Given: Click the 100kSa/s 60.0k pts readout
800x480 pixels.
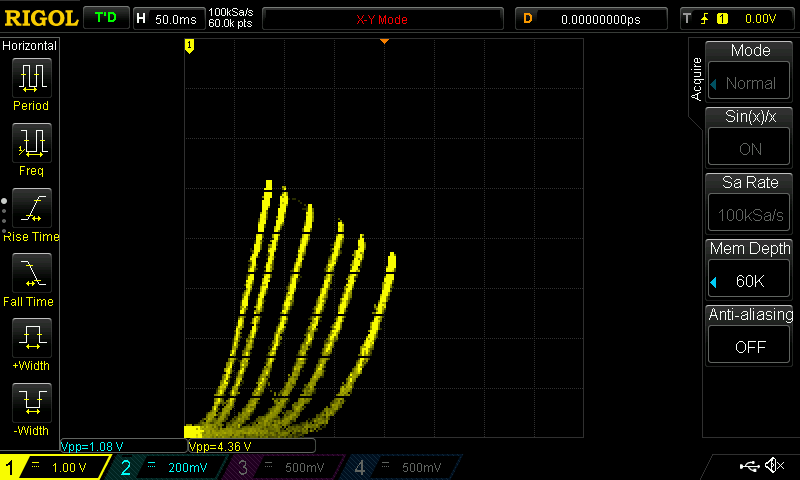Looking at the screenshot, I should coord(231,18).
